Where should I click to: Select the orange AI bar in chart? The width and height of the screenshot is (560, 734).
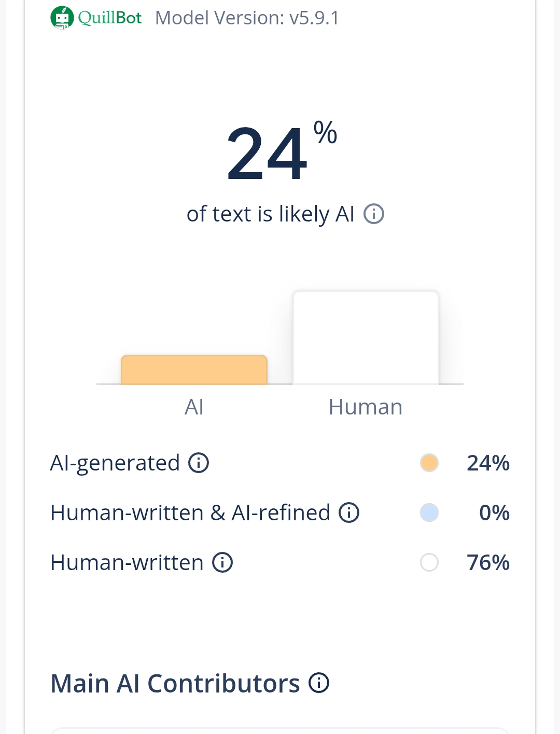(x=194, y=370)
